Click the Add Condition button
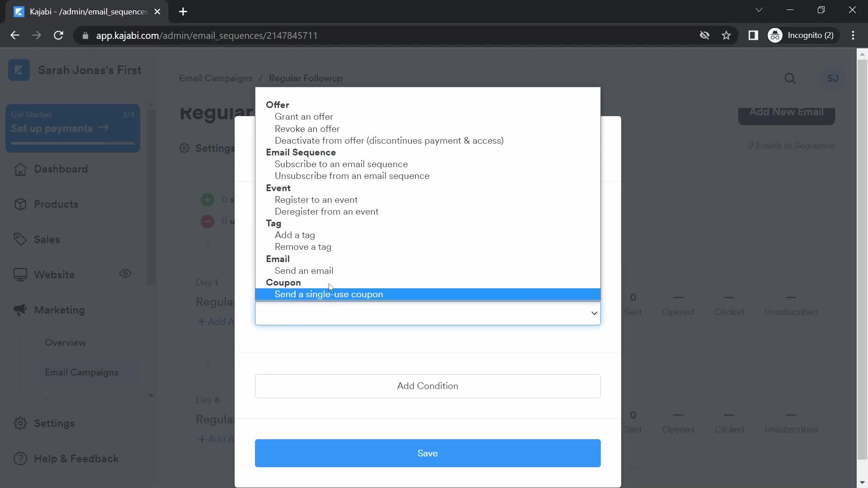Image resolution: width=868 pixels, height=488 pixels. pos(427,386)
